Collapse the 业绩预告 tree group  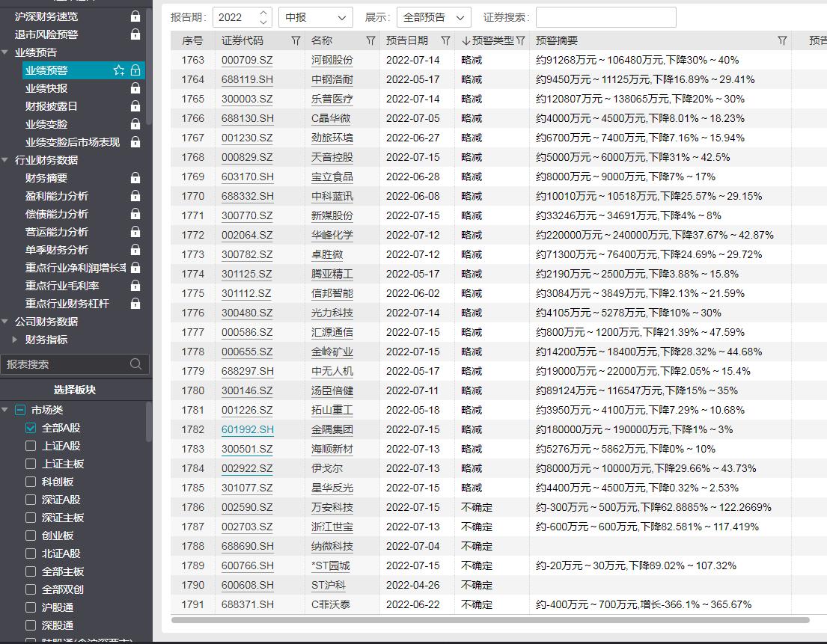click(4, 52)
